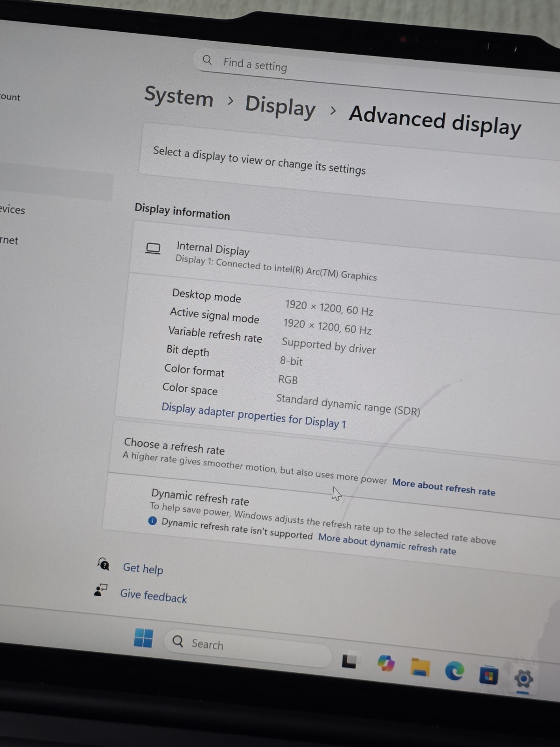The image size is (560, 747).
Task: Click the info icon beside dynamic refresh note
Action: [153, 521]
